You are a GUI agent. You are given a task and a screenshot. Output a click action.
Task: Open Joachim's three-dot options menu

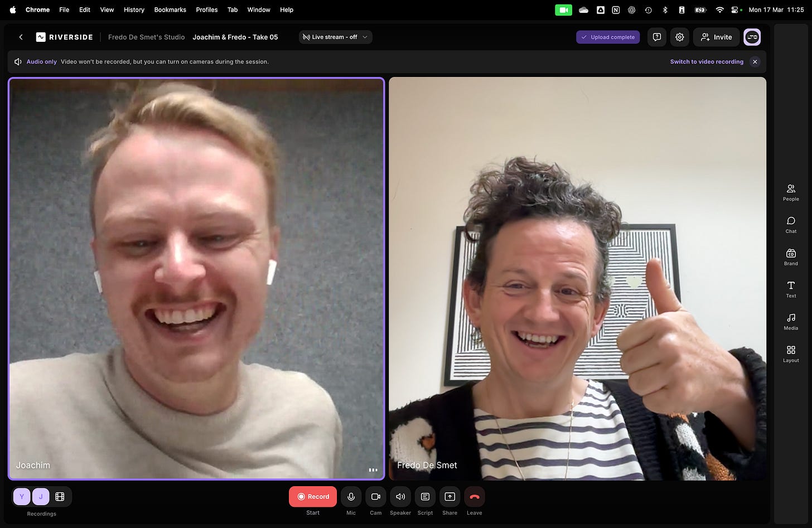[x=373, y=470]
